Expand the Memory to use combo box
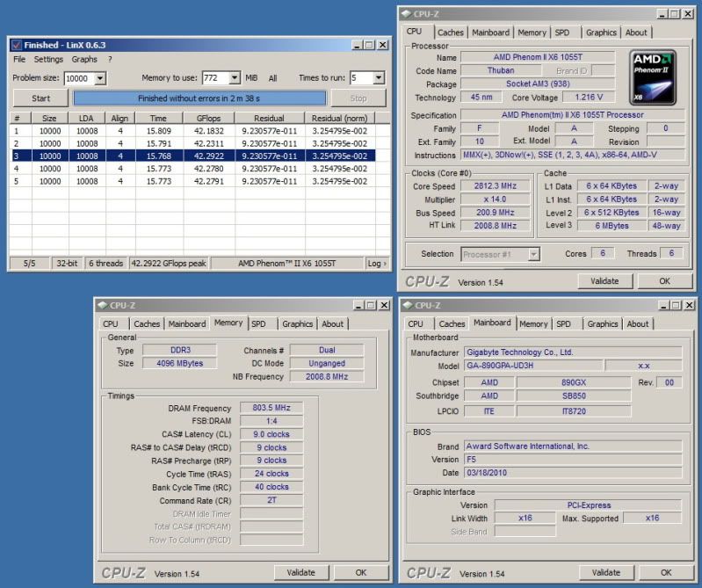Viewport: 702px width, 588px height. (x=234, y=78)
